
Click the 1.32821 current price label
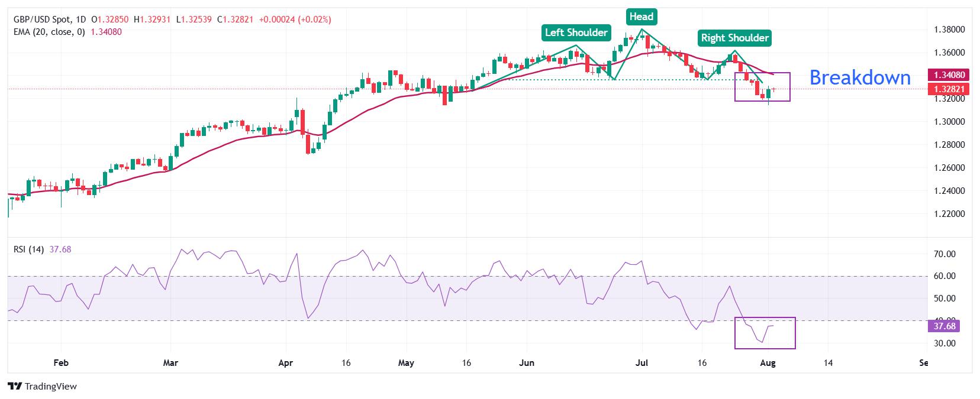point(951,89)
